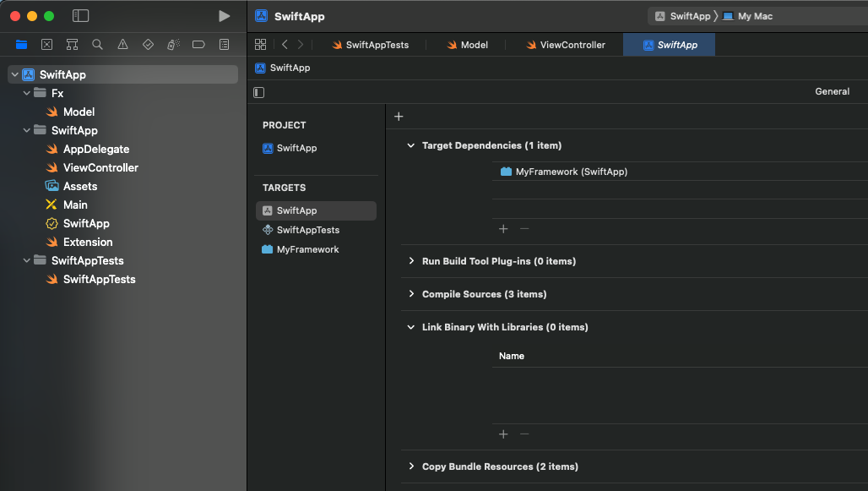Screen dimensions: 868x491
Task: Open the Debug navigator spray icon
Action: pos(173,45)
